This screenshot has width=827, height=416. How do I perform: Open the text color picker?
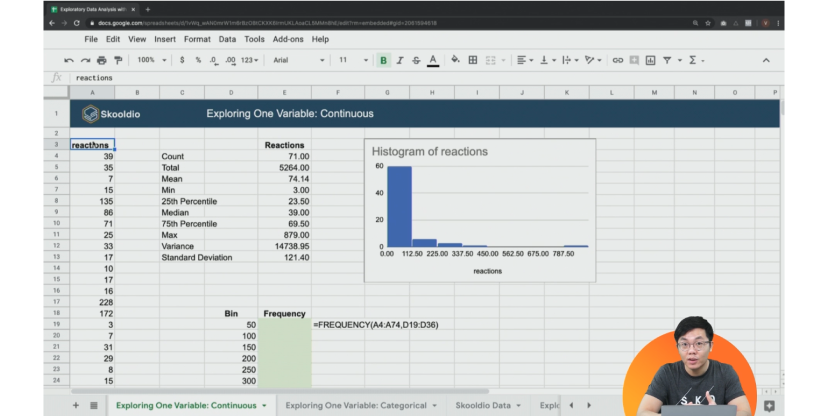click(433, 60)
